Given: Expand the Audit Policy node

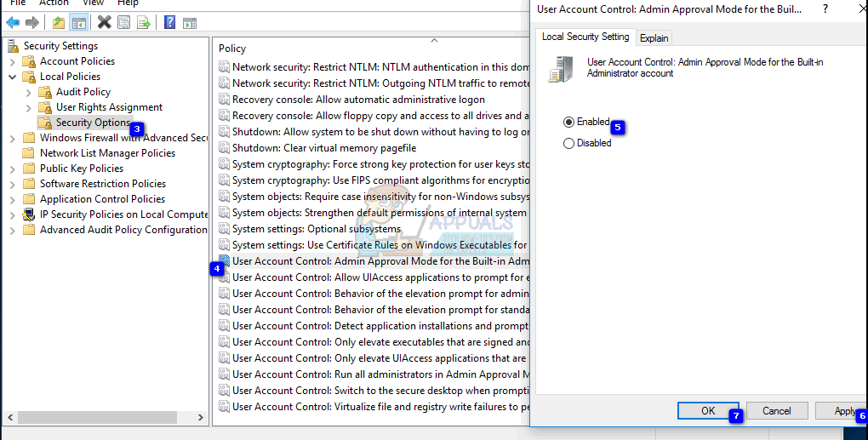Looking at the screenshot, I should click(29, 93).
